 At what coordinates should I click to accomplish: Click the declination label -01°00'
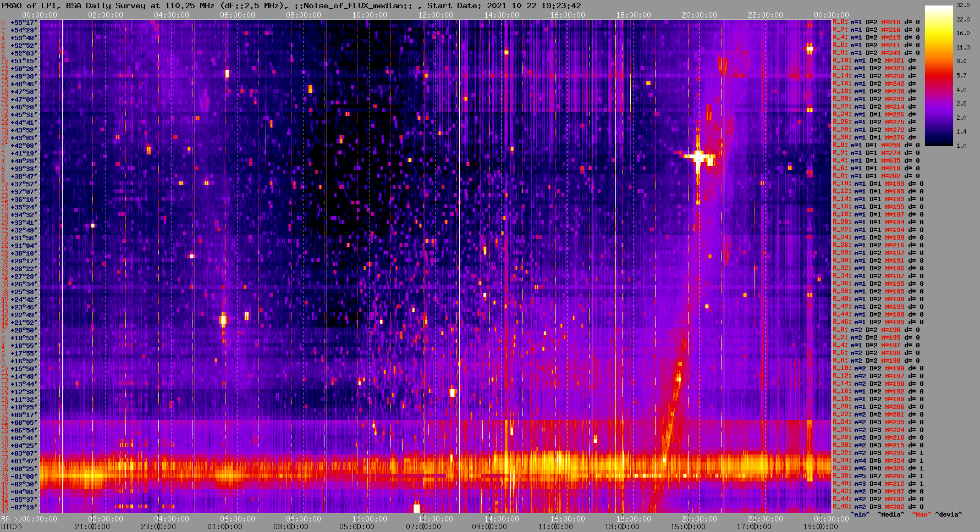[23, 476]
